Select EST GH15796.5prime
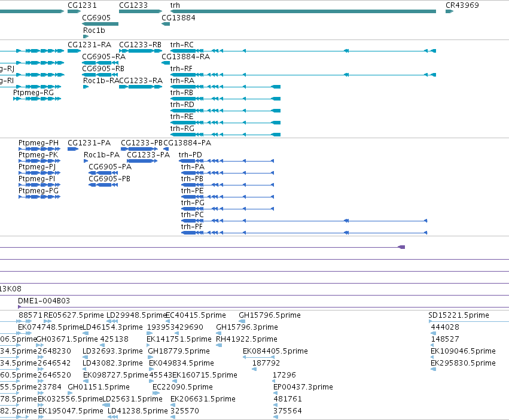 [x=242, y=321]
